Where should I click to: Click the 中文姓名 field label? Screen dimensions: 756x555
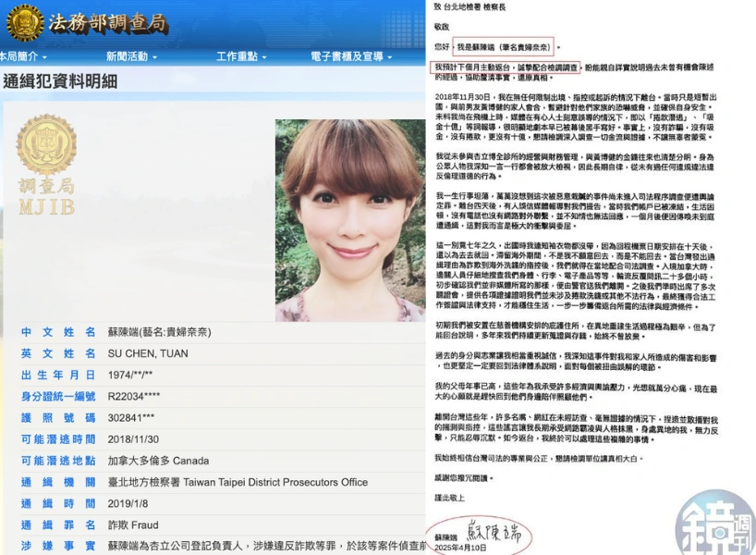(58, 332)
